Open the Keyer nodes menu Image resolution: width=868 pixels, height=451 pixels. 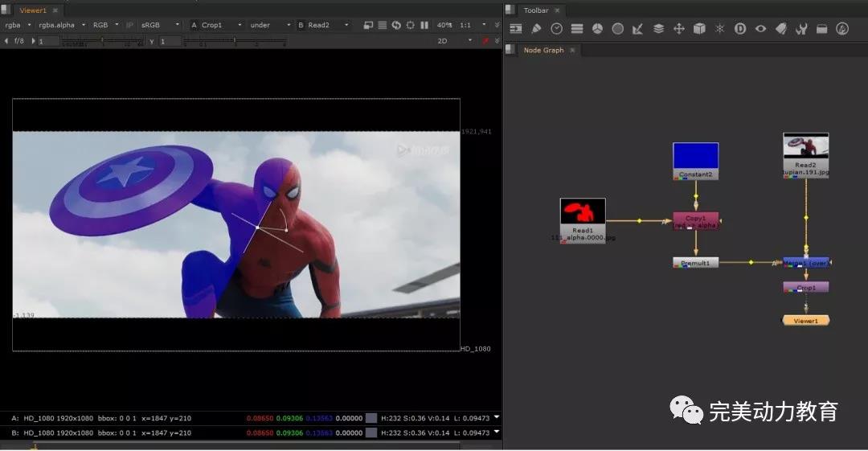pos(637,29)
